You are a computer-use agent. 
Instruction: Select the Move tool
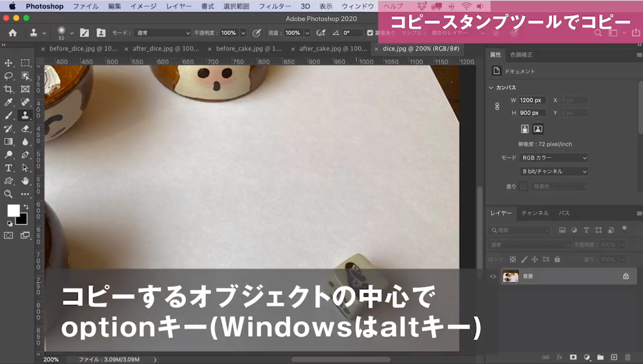(9, 63)
